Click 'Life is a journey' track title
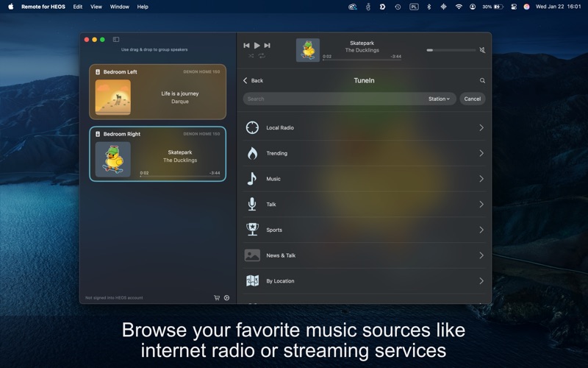Screen dimensions: 588x368 (180, 93)
